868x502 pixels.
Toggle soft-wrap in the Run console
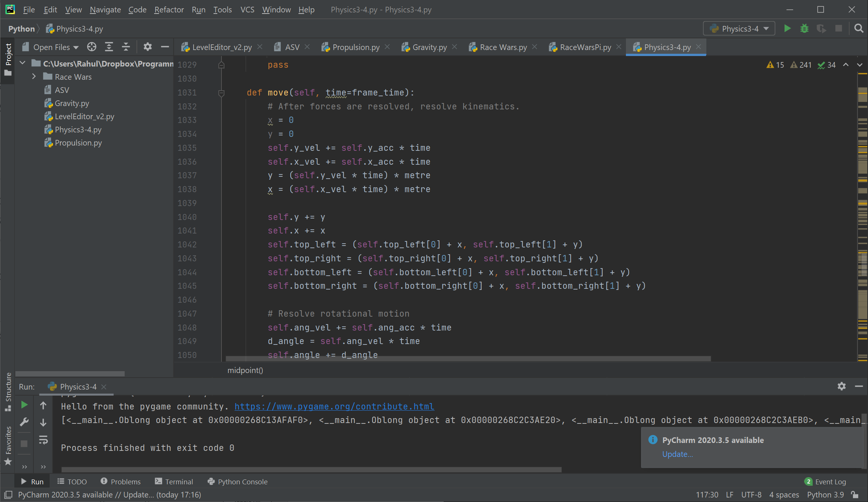pyautogui.click(x=43, y=440)
